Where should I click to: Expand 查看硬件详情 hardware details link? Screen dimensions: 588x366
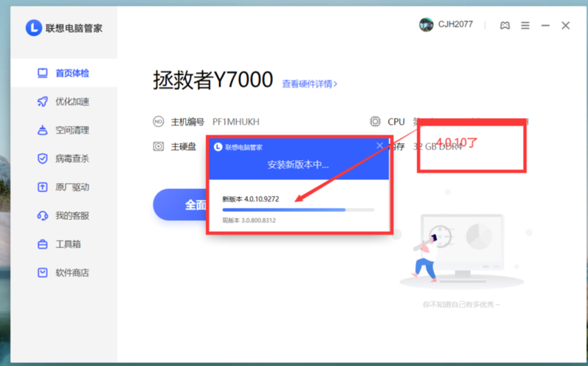point(309,84)
